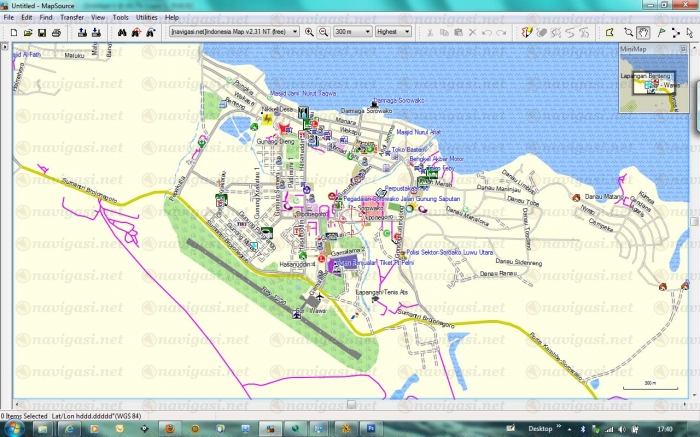
Task: Click the Zoom Out magnifier icon
Action: [x=324, y=32]
